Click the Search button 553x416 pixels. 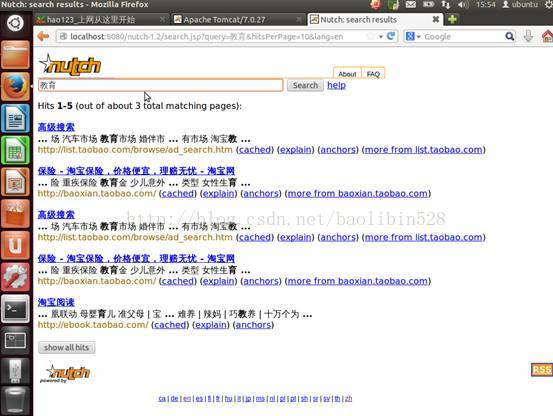click(305, 85)
